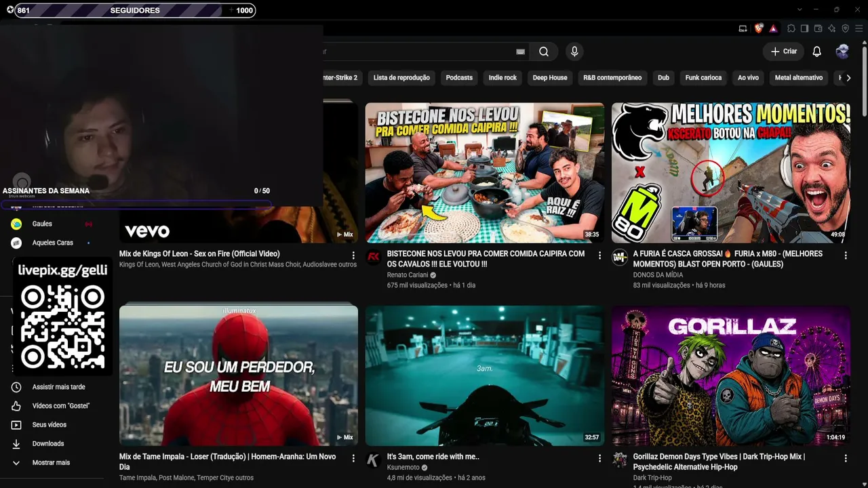
Task: Open the title 'Gorillaz Demon Days Type Vibes'
Action: click(719, 462)
